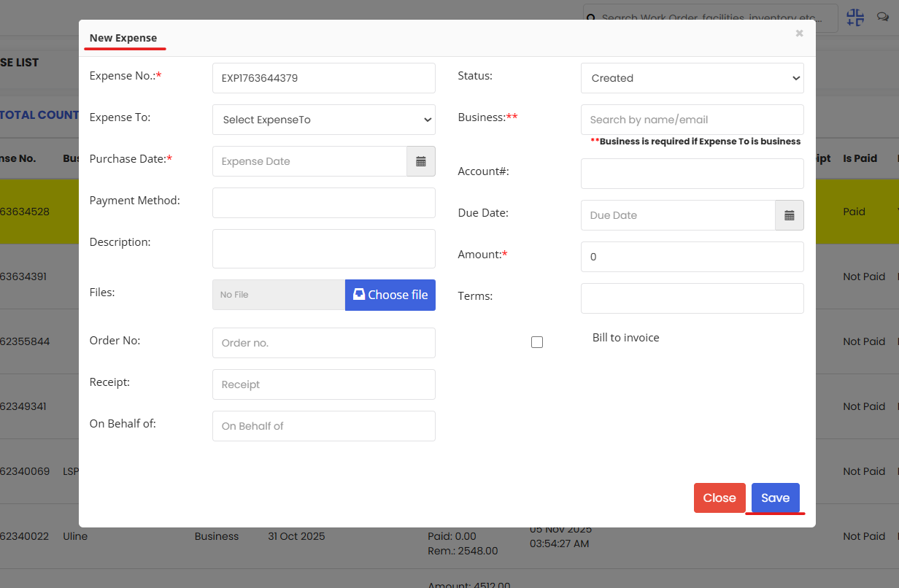Image resolution: width=899 pixels, height=588 pixels.
Task: Open the Expense To dropdown
Action: click(x=324, y=120)
